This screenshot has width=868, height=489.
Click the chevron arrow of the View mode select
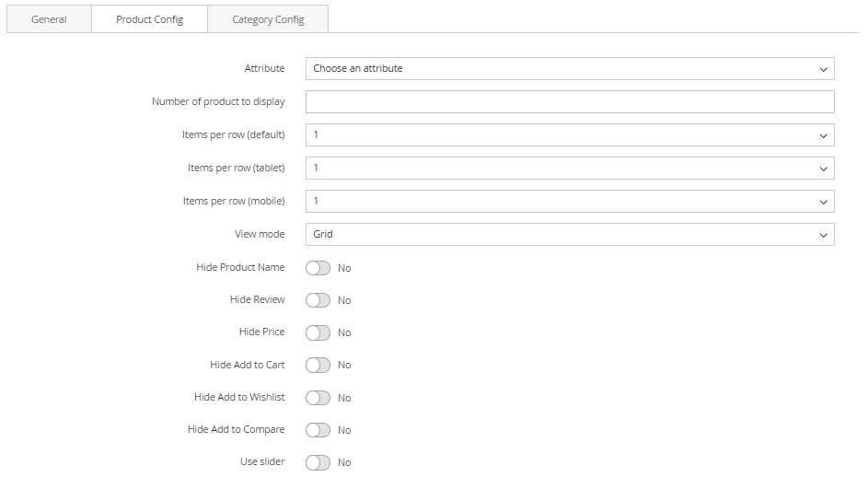pos(823,235)
